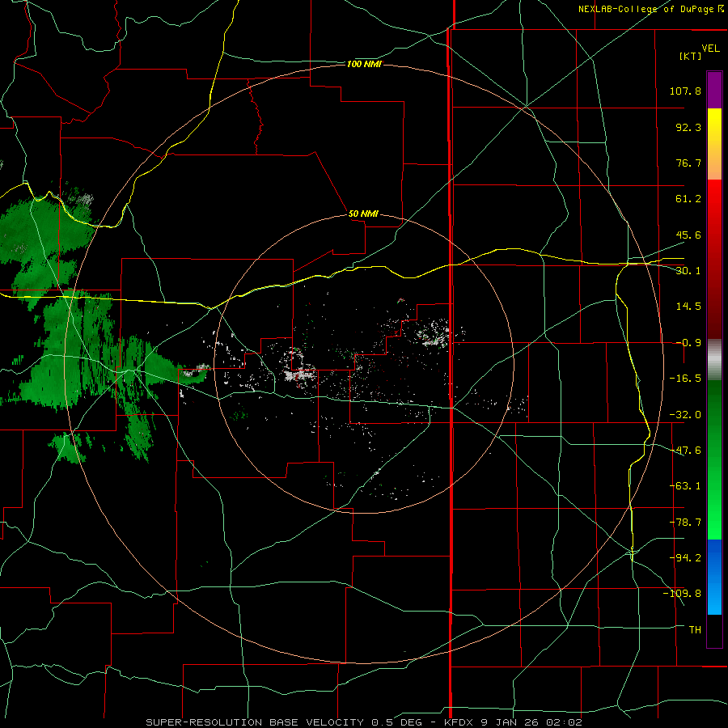
Task: Click the 100 NMI range ring label
Action: (x=364, y=64)
